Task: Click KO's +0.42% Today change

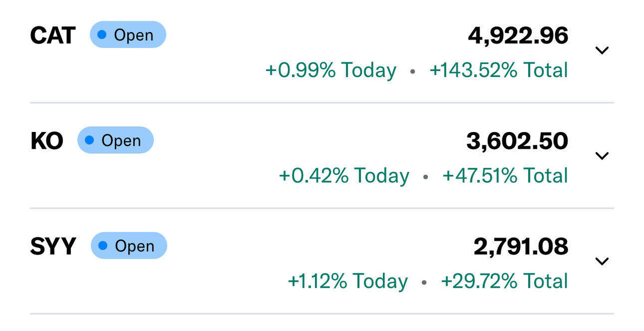Action: (344, 176)
